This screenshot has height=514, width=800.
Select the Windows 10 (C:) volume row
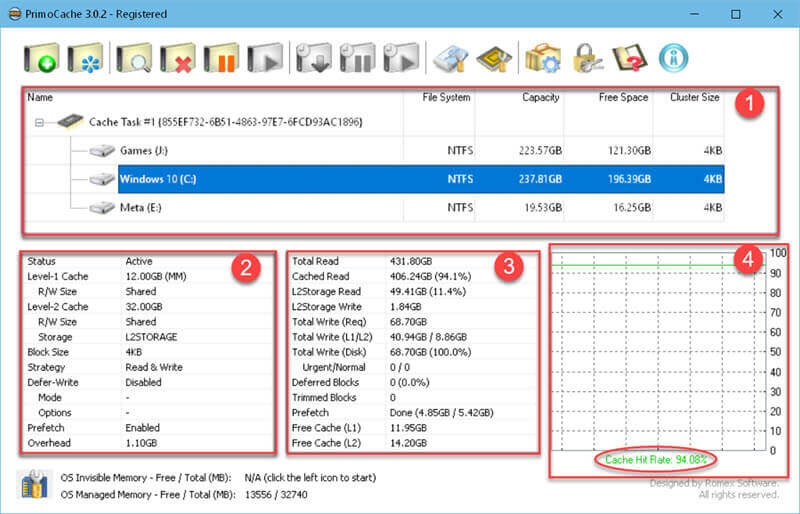(x=421, y=179)
